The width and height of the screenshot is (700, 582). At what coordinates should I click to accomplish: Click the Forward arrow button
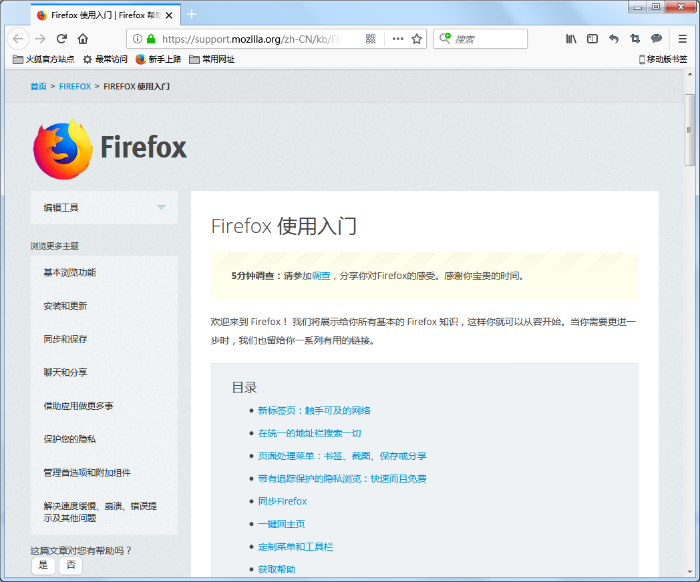[40, 39]
